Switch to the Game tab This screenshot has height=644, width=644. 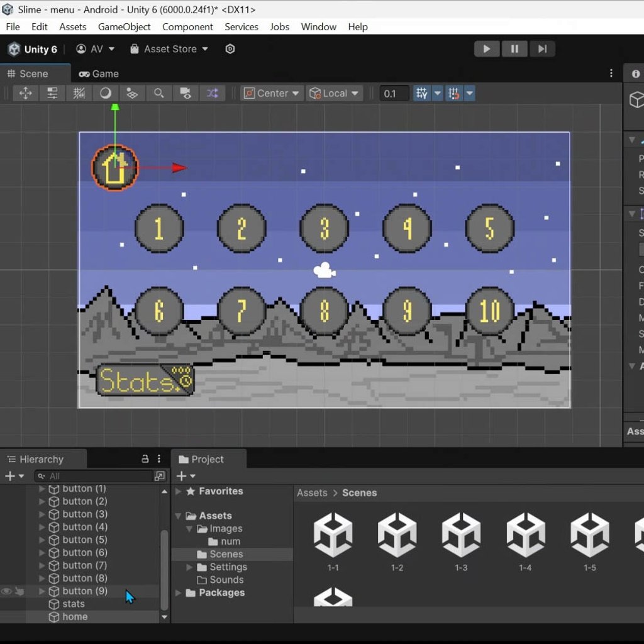pos(99,74)
